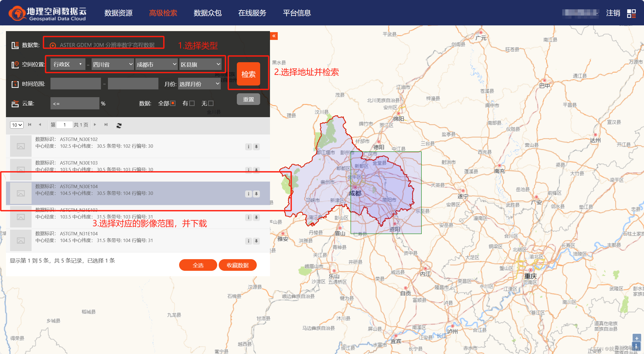Click the cloud cover percentage input field

point(75,103)
